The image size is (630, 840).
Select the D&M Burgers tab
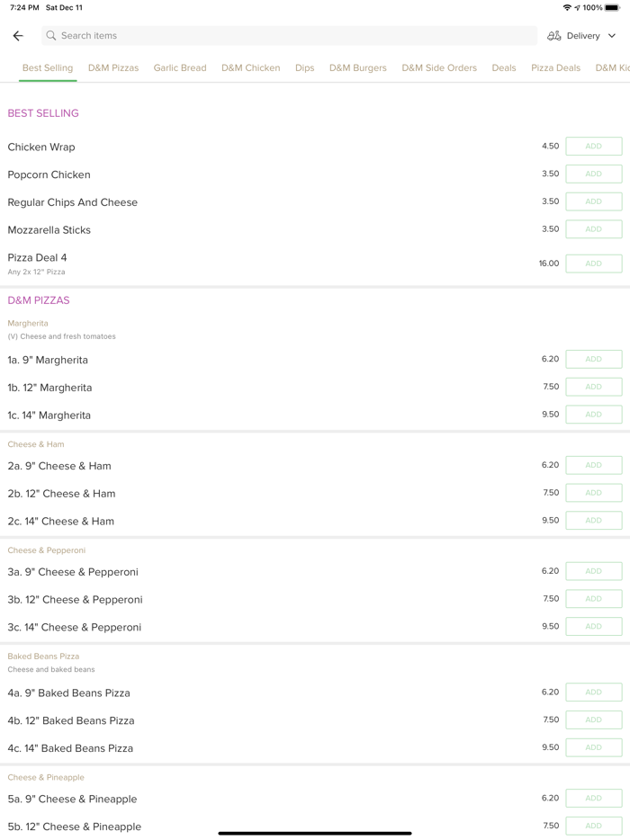pyautogui.click(x=357, y=67)
